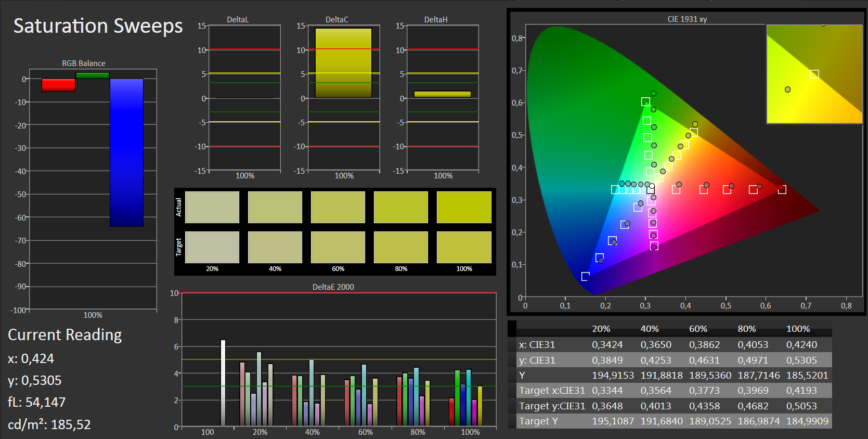Click the 100% red target square on CIE chart
This screenshot has height=439, width=868.
point(782,190)
